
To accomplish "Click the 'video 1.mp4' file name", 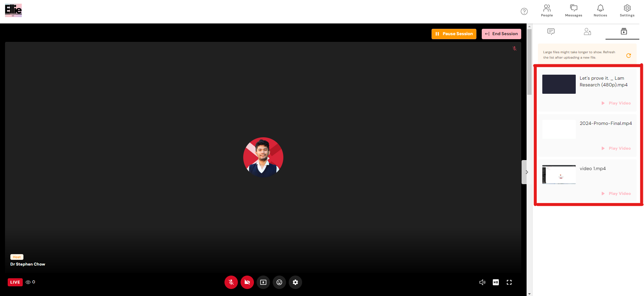I will point(593,168).
